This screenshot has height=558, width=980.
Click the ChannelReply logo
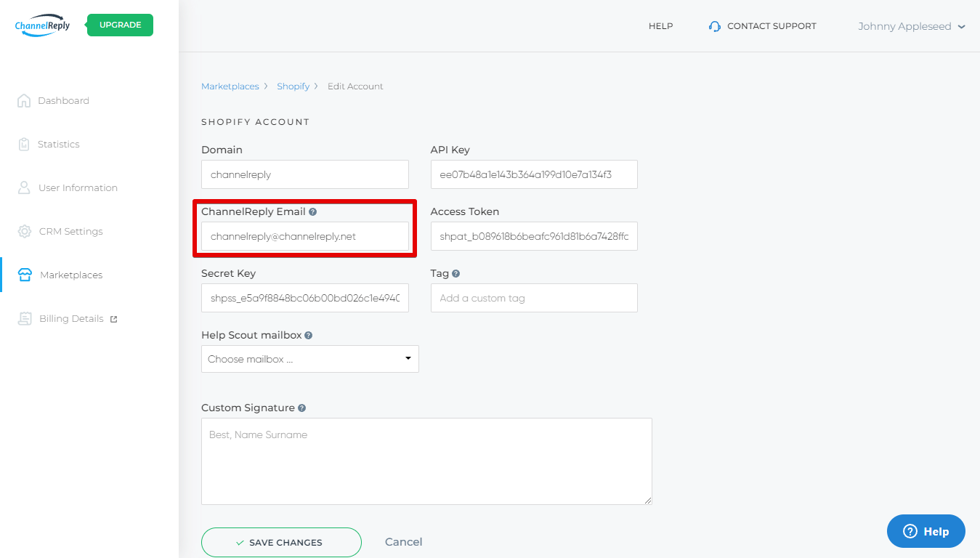point(42,25)
